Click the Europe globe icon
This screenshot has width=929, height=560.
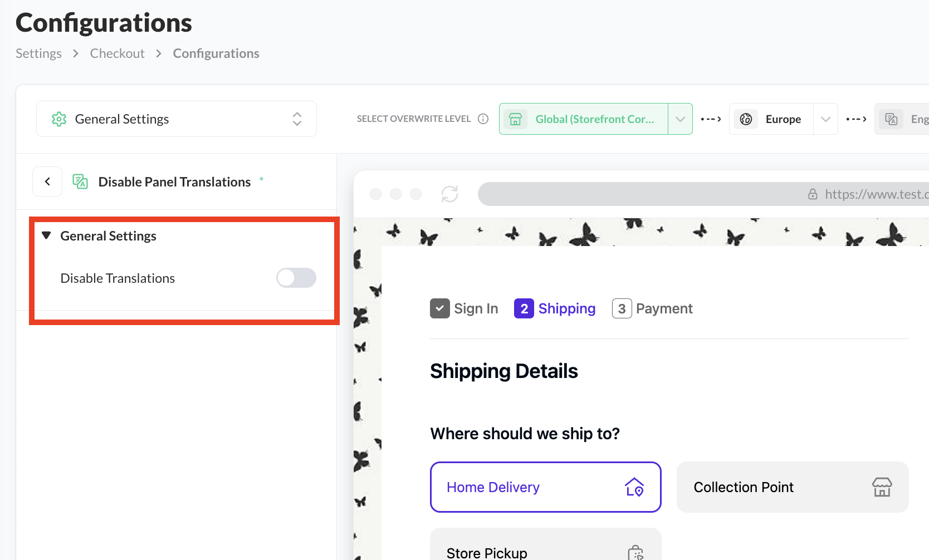pos(746,119)
